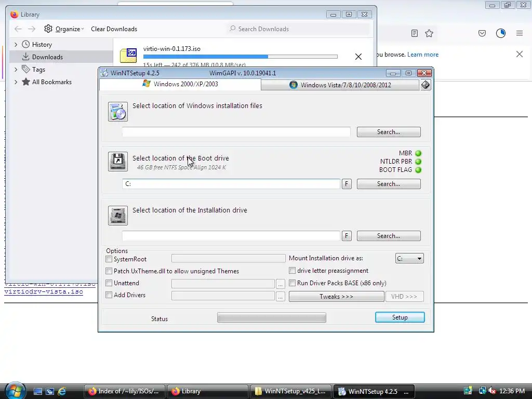Open the Windows Start orb
532x399 pixels.
[15, 391]
